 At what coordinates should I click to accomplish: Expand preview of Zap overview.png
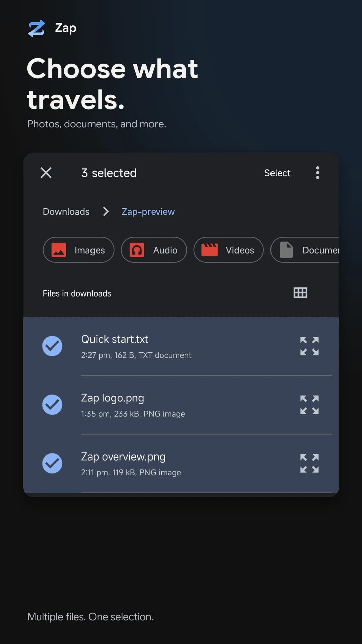coord(309,463)
